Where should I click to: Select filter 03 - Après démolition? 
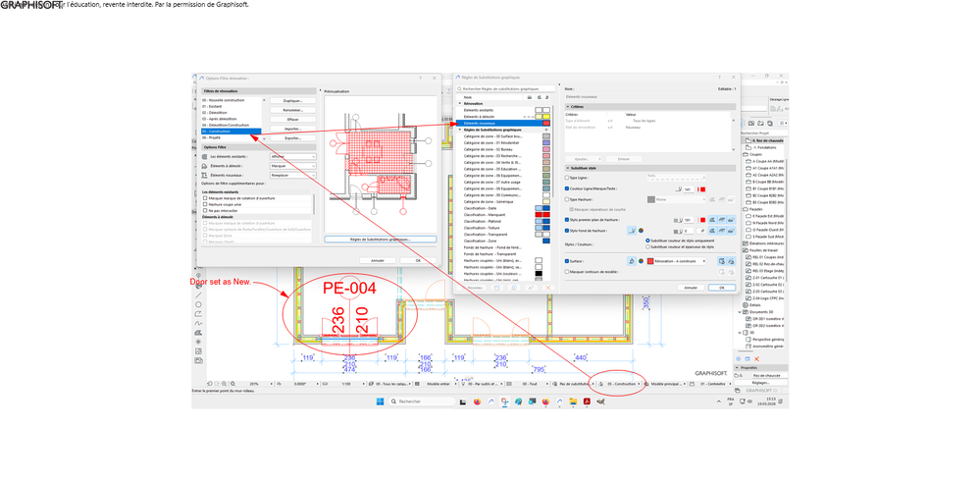(x=232, y=119)
